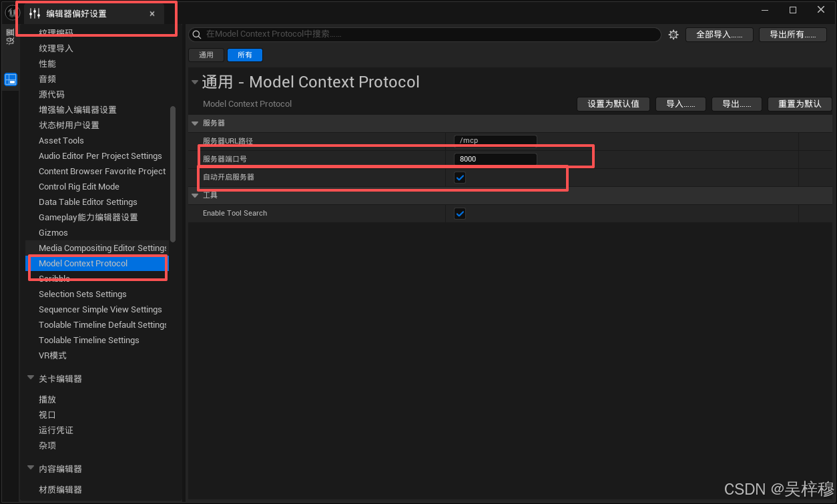Select 纹理导入 in the settings list
The height and width of the screenshot is (504, 837).
point(56,48)
